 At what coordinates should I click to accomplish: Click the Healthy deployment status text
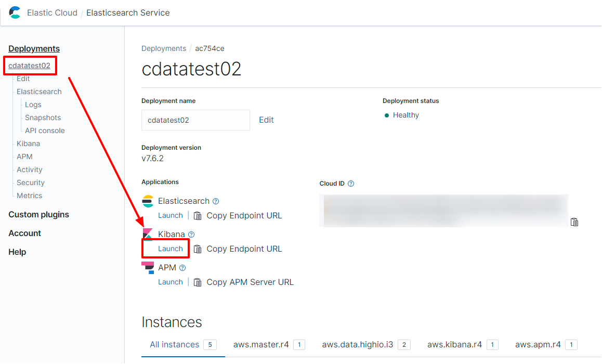(406, 115)
